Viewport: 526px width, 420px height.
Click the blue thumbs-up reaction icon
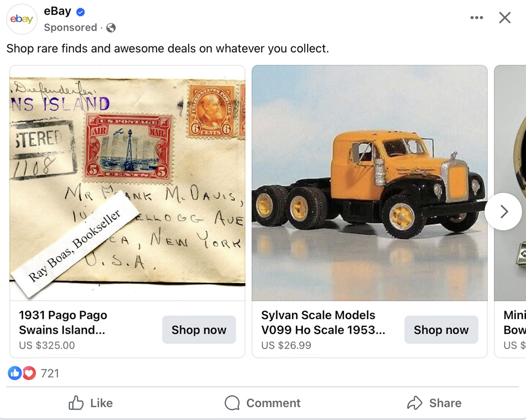(x=15, y=373)
